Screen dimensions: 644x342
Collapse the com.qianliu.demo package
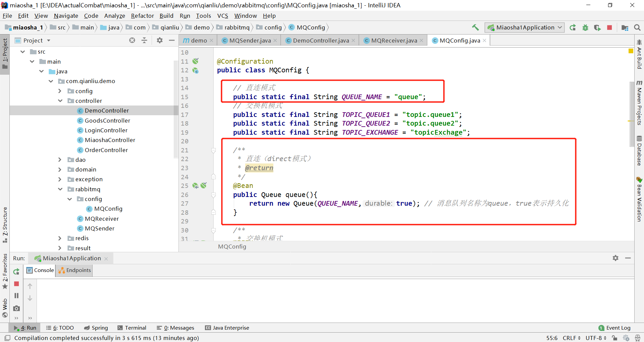(x=51, y=81)
